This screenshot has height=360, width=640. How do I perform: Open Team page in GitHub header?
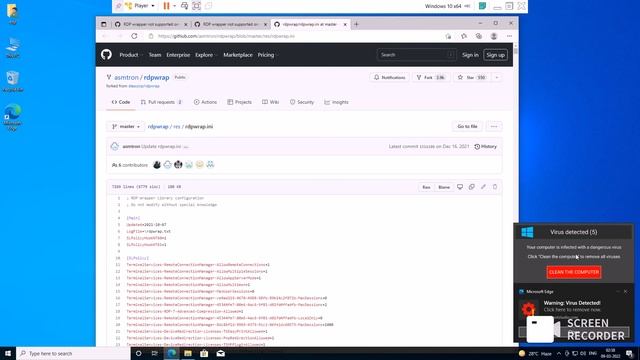click(155, 55)
